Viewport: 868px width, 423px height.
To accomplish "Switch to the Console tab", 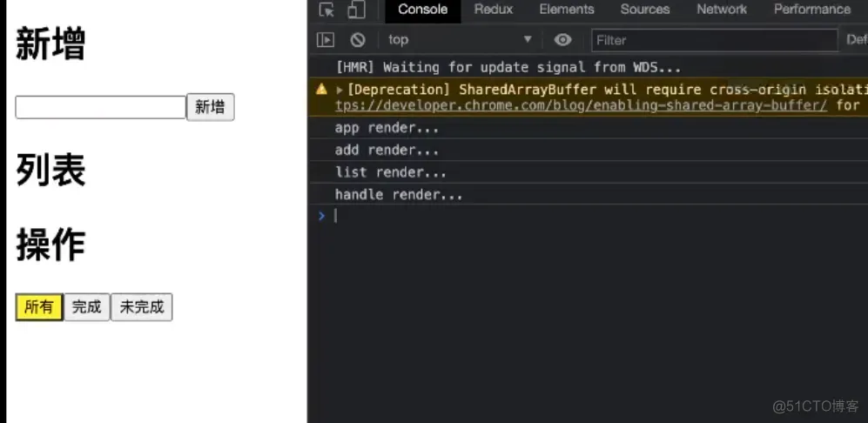I will 423,10.
